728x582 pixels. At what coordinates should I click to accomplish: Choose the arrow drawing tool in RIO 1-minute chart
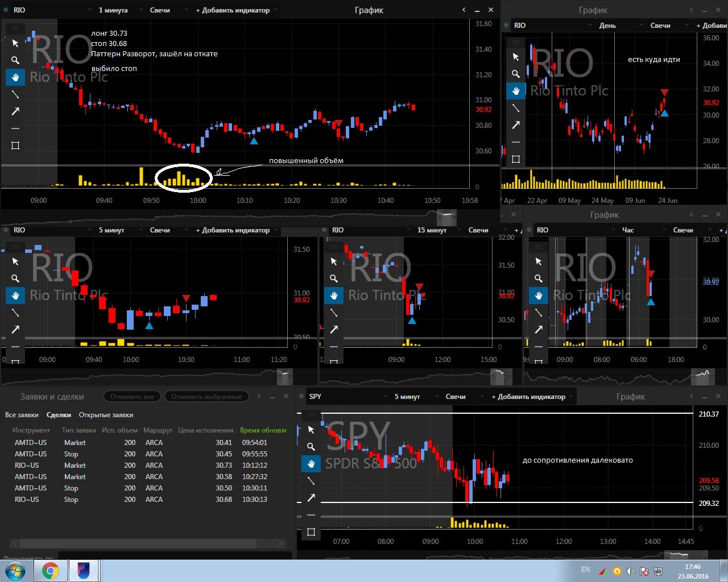point(15,111)
